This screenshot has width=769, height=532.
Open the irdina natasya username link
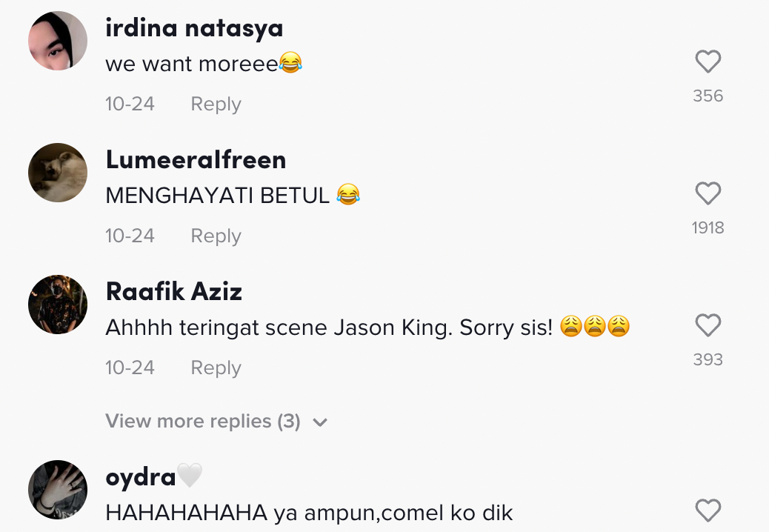point(194,28)
